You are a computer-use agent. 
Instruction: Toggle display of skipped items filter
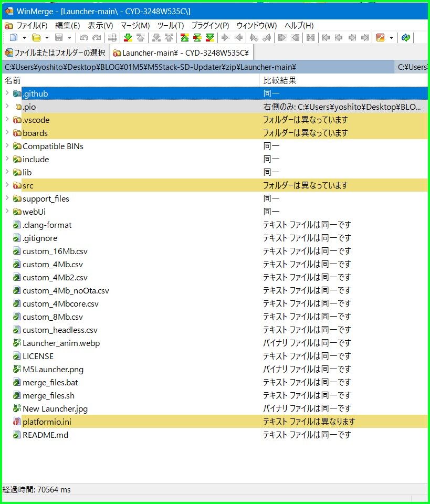[209, 37]
